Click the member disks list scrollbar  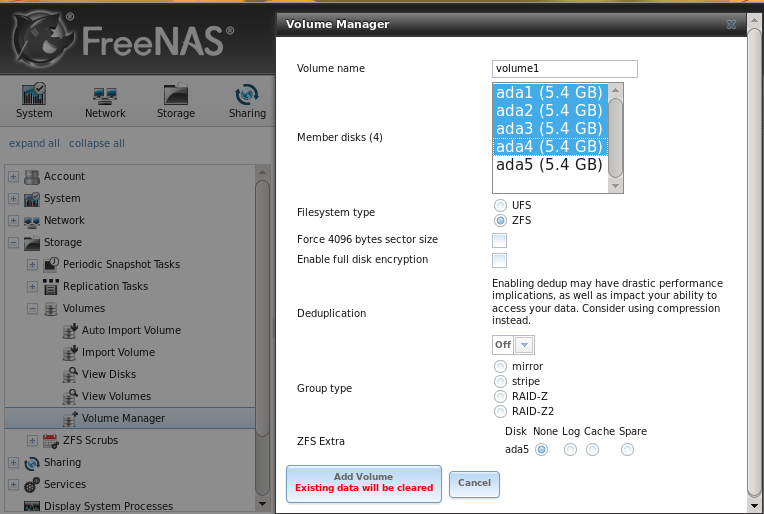click(615, 138)
